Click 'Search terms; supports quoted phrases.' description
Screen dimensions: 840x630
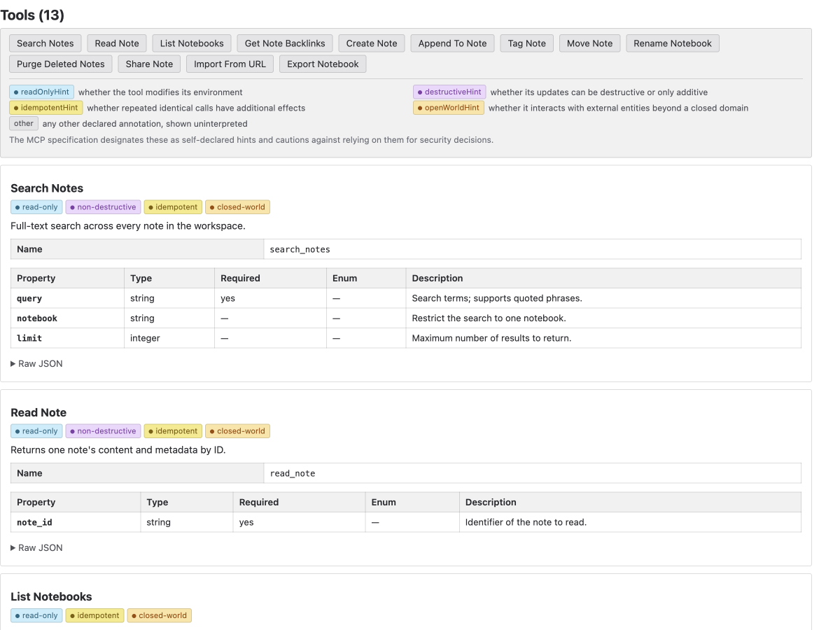[497, 298]
